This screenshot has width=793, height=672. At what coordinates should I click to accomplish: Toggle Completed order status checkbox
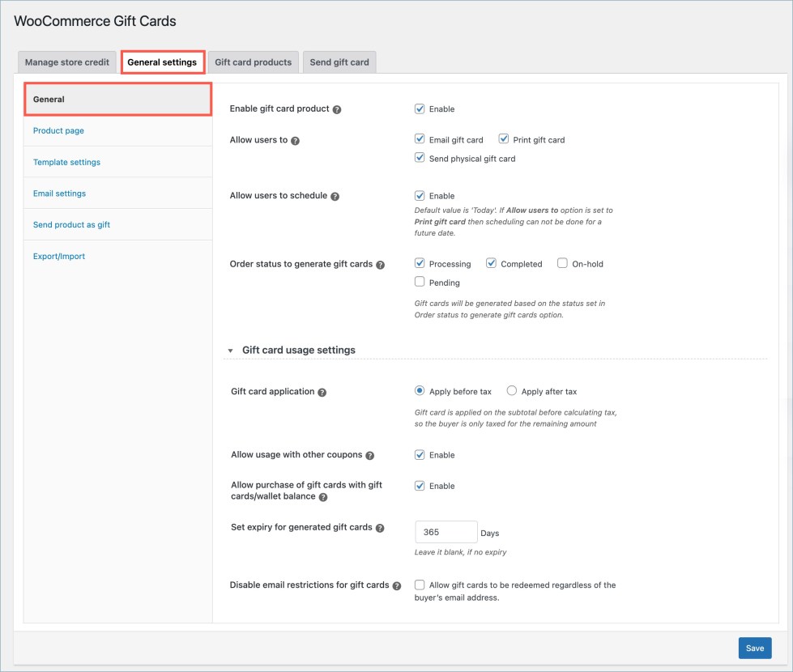click(491, 263)
